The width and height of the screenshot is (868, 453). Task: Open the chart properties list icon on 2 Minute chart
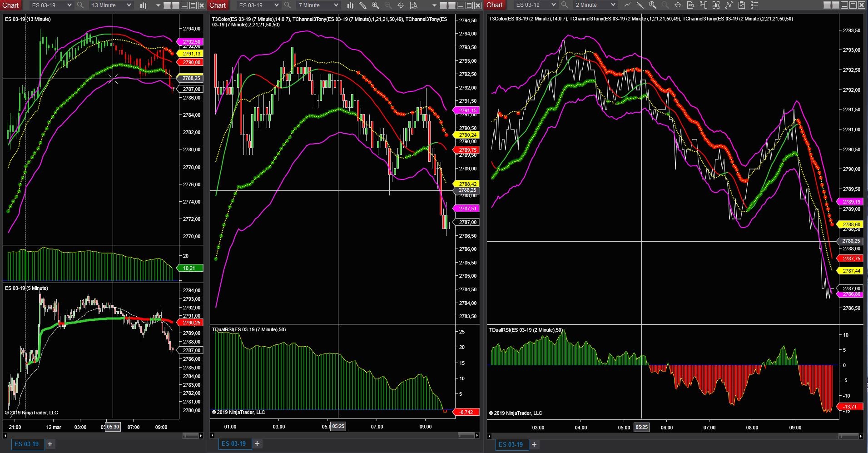coord(755,5)
